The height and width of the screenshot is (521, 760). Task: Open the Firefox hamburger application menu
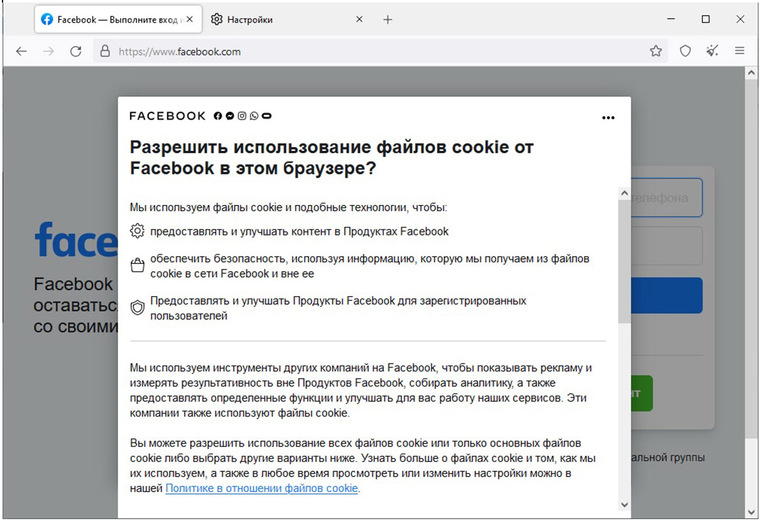[740, 51]
